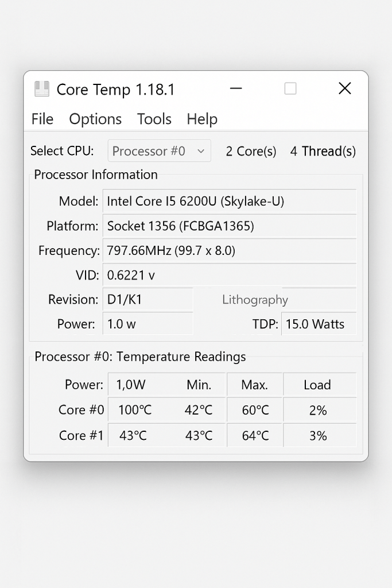Click the TDP 15.0 Watts field
Viewport: 392px width, 588px height.
[x=319, y=324]
